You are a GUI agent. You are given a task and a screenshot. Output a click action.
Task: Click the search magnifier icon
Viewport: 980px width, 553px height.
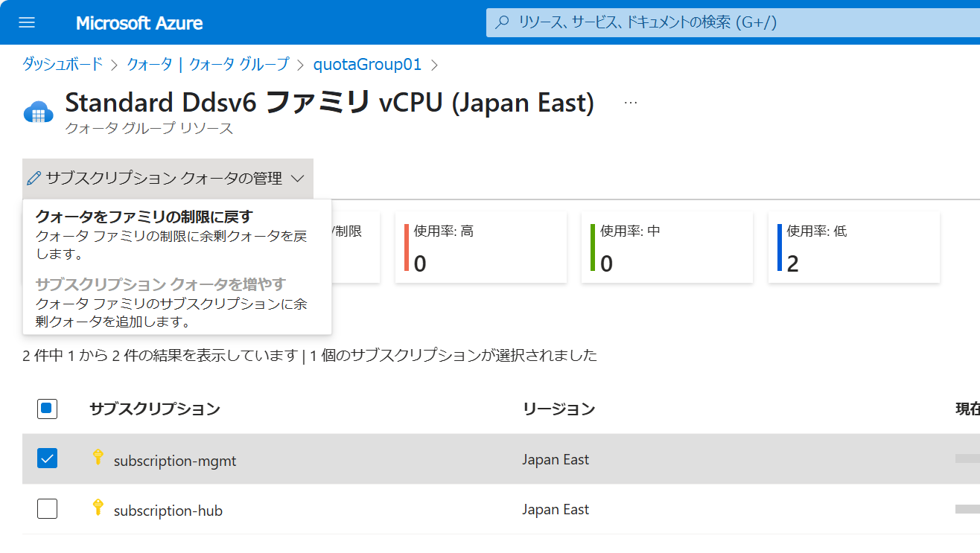coord(503,22)
